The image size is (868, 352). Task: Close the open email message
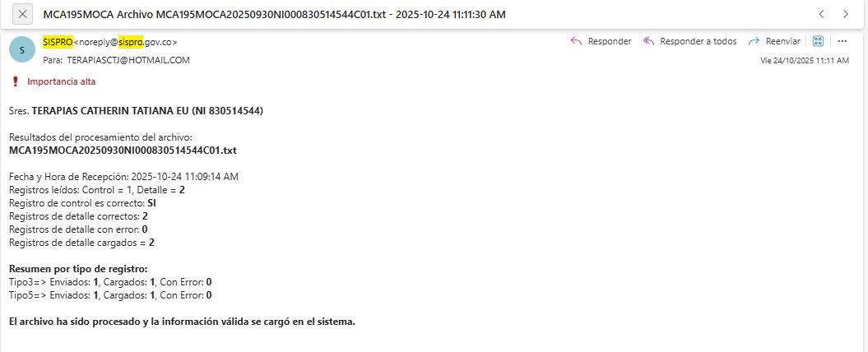[23, 14]
